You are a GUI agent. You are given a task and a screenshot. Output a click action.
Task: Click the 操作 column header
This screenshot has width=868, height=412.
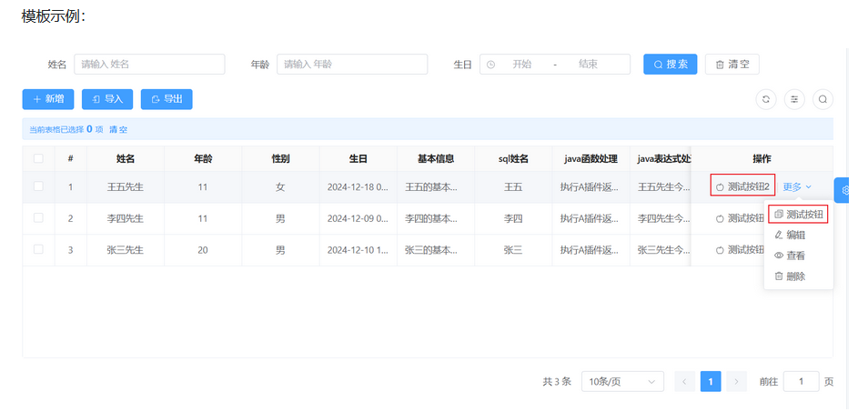762,159
